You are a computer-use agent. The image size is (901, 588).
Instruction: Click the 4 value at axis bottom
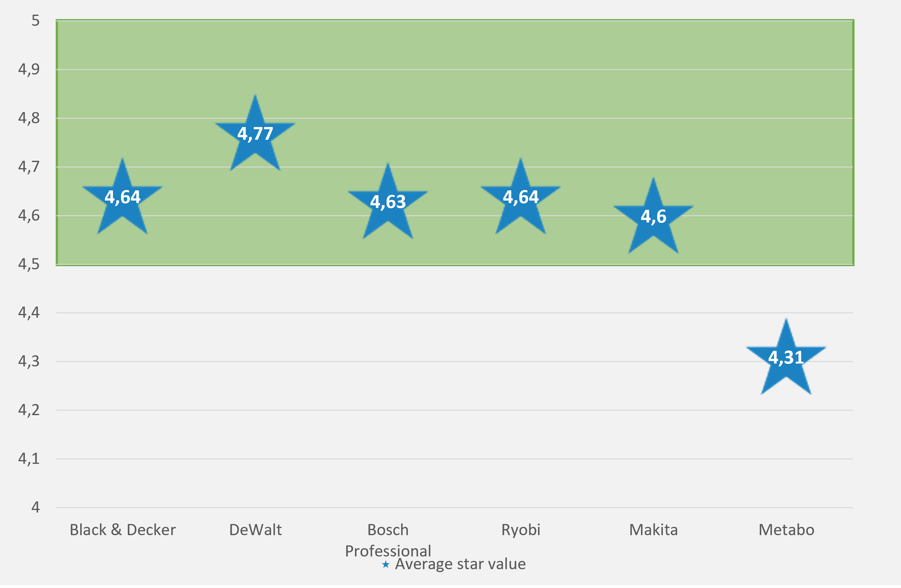35,507
